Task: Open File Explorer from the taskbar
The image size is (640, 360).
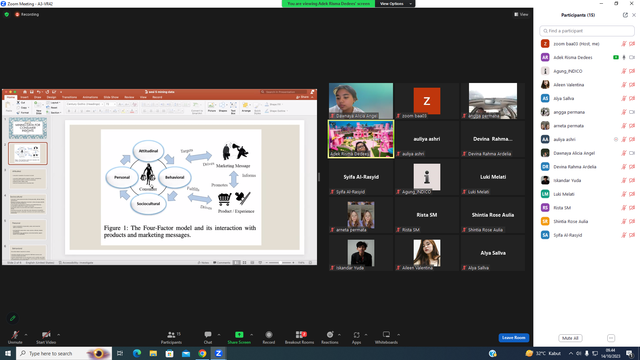Action: 153,353
